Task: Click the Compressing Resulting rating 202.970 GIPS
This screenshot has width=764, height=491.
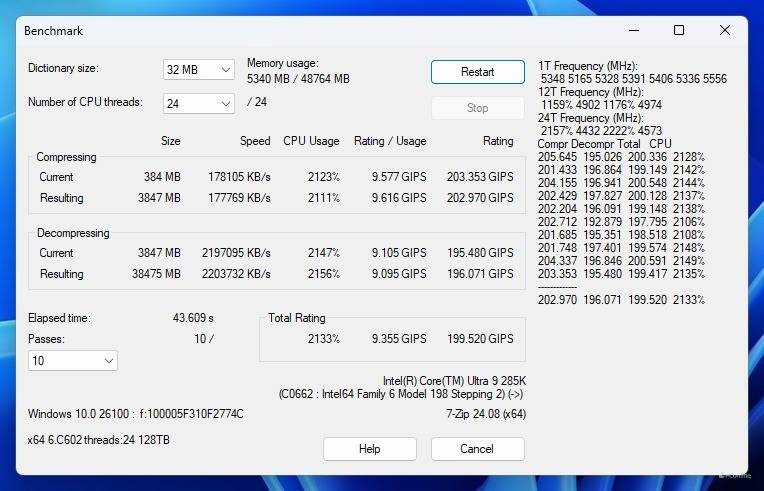Action: (x=480, y=198)
